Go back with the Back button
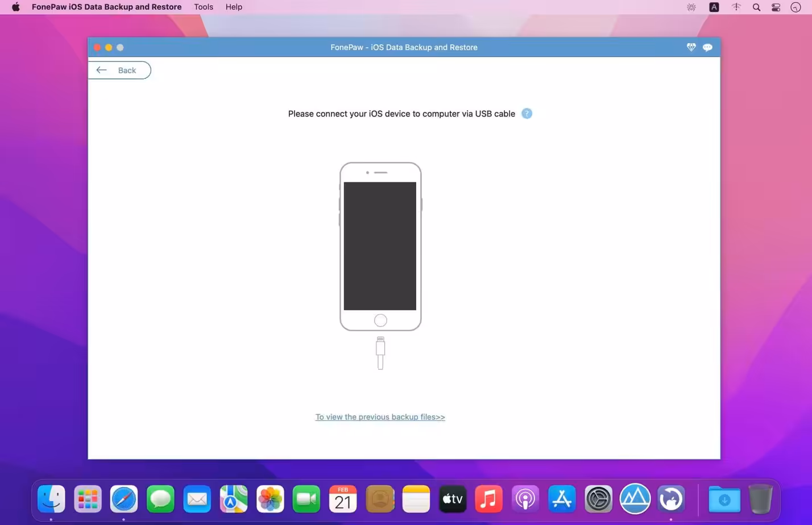The width and height of the screenshot is (812, 525). pyautogui.click(x=119, y=70)
